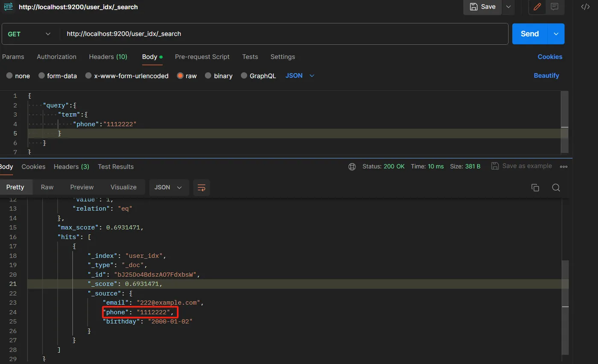Click the Save button
This screenshot has height=364, width=598.
tap(483, 6)
